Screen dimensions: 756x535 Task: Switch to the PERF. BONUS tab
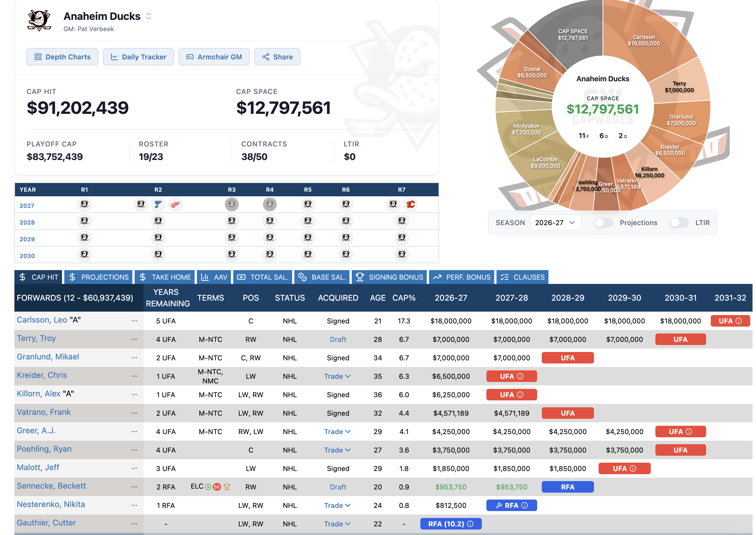pos(461,277)
